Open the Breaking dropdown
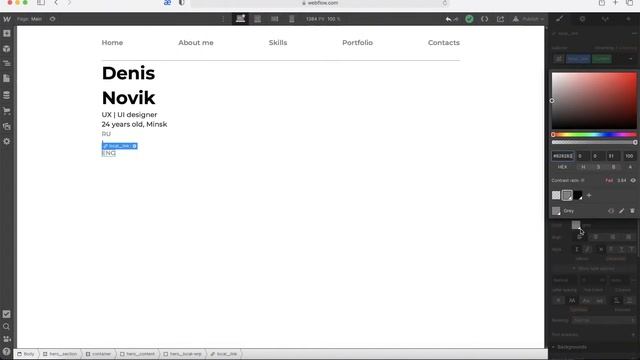 tap(603, 320)
